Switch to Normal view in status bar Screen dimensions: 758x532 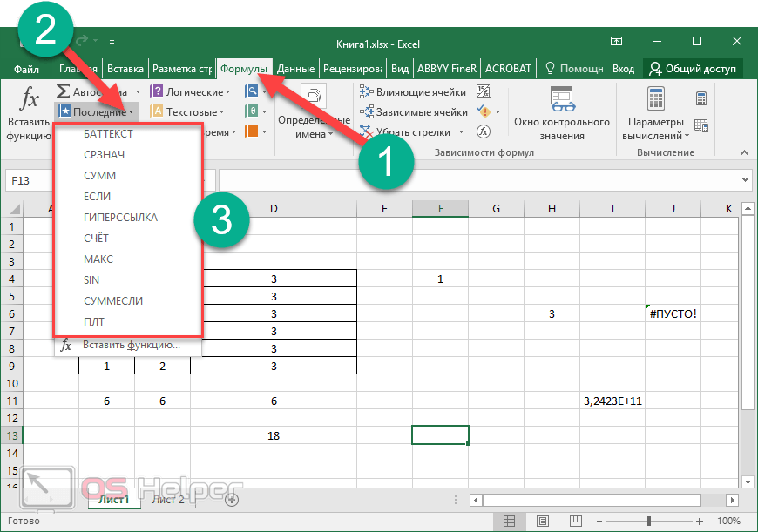coord(509,521)
